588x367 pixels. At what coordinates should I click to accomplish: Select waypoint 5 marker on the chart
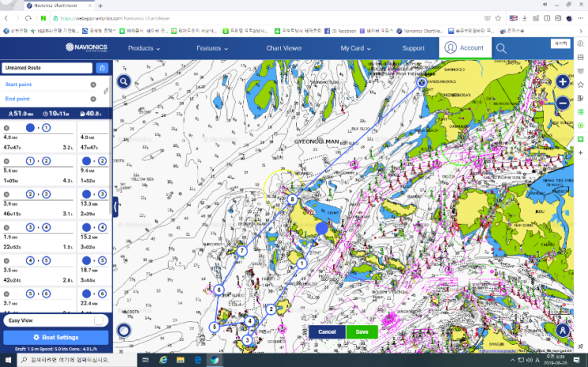pyautogui.click(x=214, y=327)
